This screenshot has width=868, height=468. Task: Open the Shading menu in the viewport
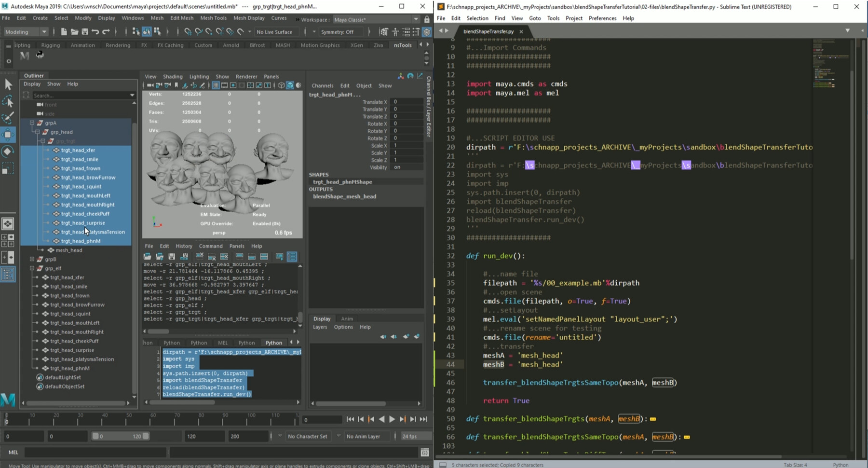[173, 76]
